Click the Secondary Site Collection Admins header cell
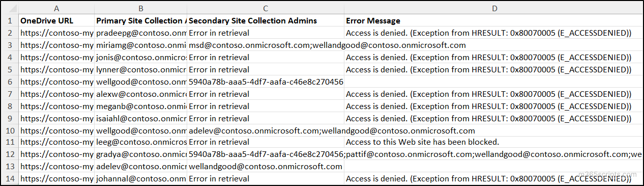 265,21
